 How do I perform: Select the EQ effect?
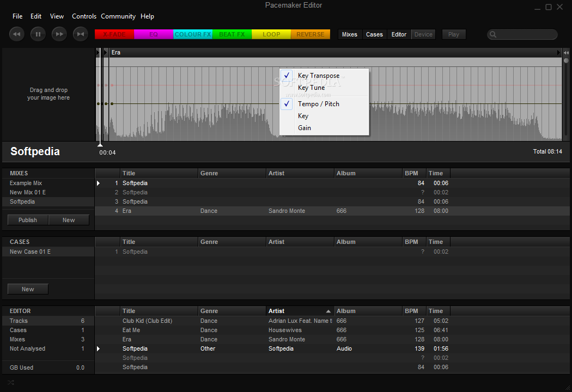(x=154, y=34)
